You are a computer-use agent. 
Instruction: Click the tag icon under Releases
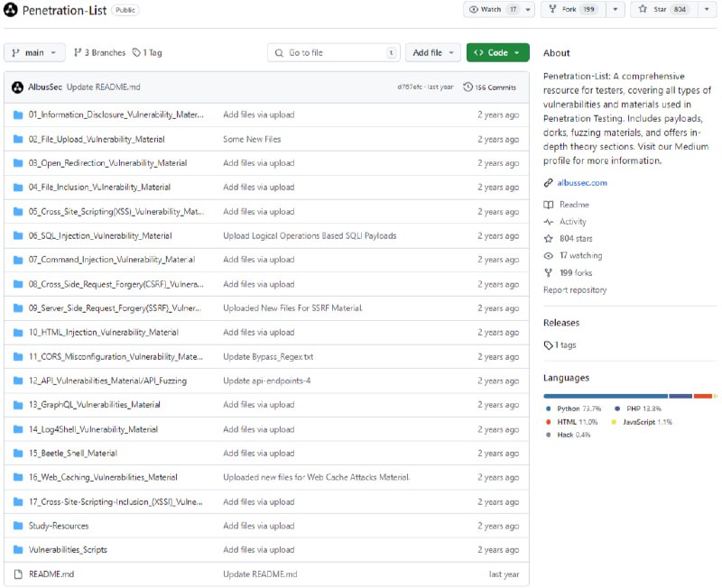point(548,345)
